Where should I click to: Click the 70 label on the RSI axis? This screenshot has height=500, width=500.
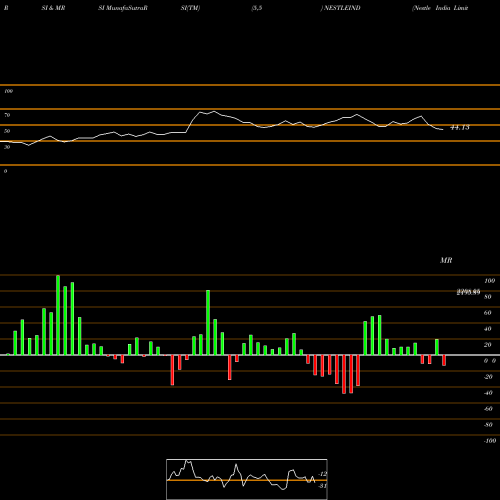tap(7, 115)
